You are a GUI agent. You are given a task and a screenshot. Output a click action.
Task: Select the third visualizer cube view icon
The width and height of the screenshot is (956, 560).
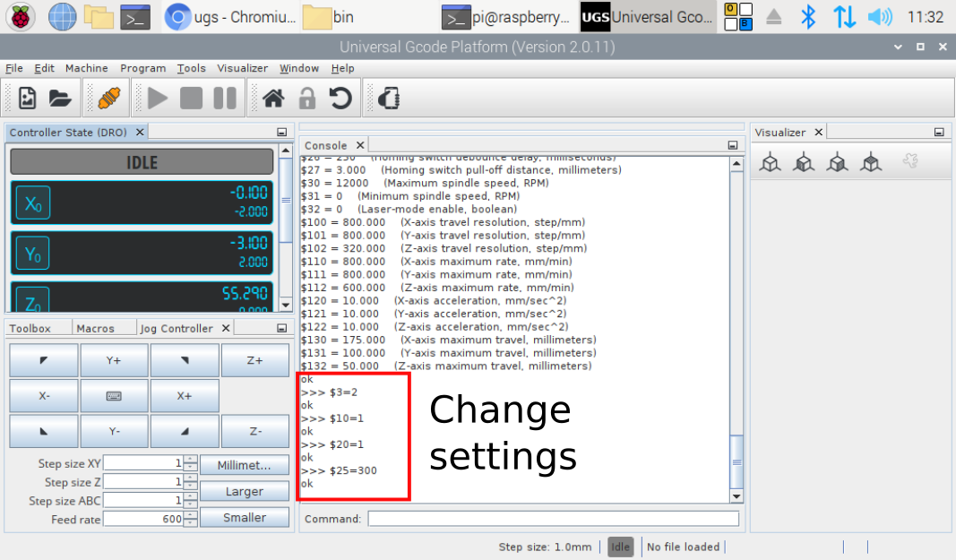coord(838,162)
